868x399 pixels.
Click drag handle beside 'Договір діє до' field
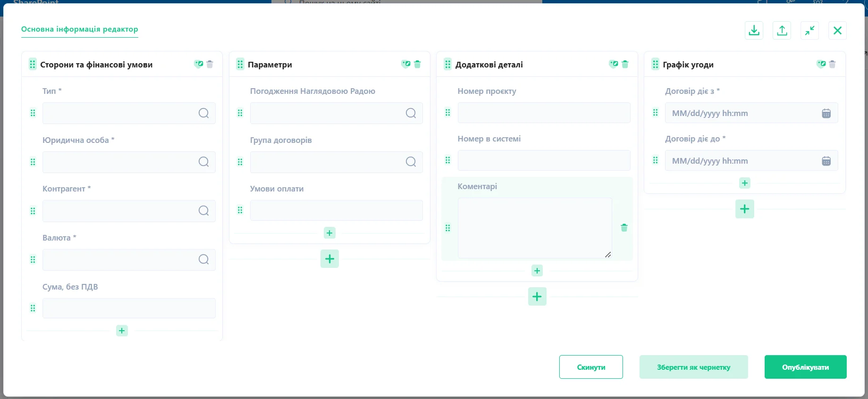[x=655, y=160]
